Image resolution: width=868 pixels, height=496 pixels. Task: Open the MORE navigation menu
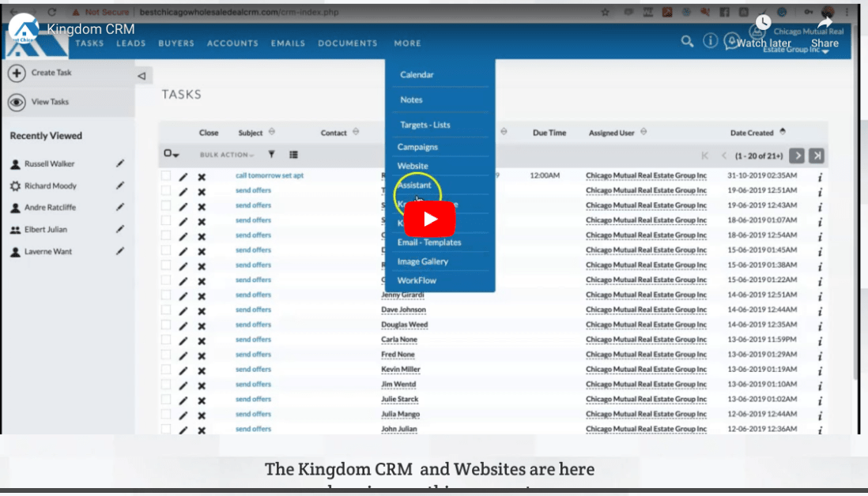(407, 43)
